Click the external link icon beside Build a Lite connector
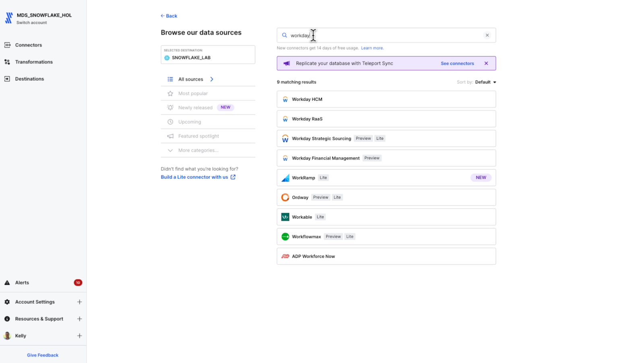The height and width of the screenshot is (363, 644). (233, 177)
